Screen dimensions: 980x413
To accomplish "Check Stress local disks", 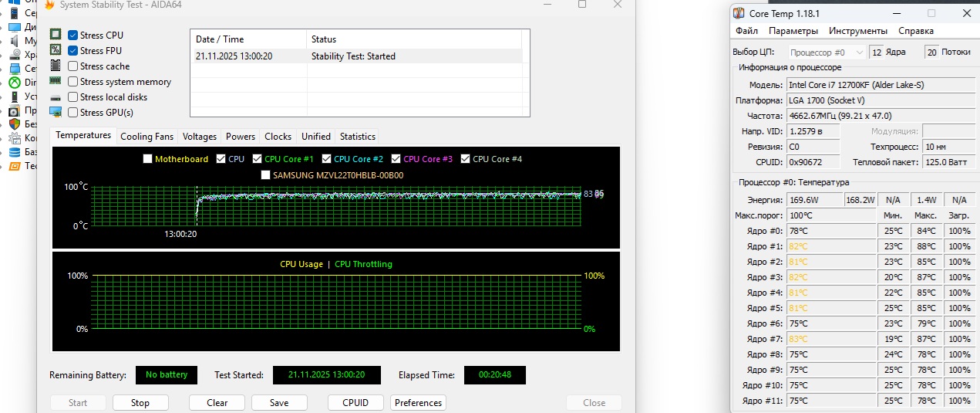I will click(x=72, y=96).
